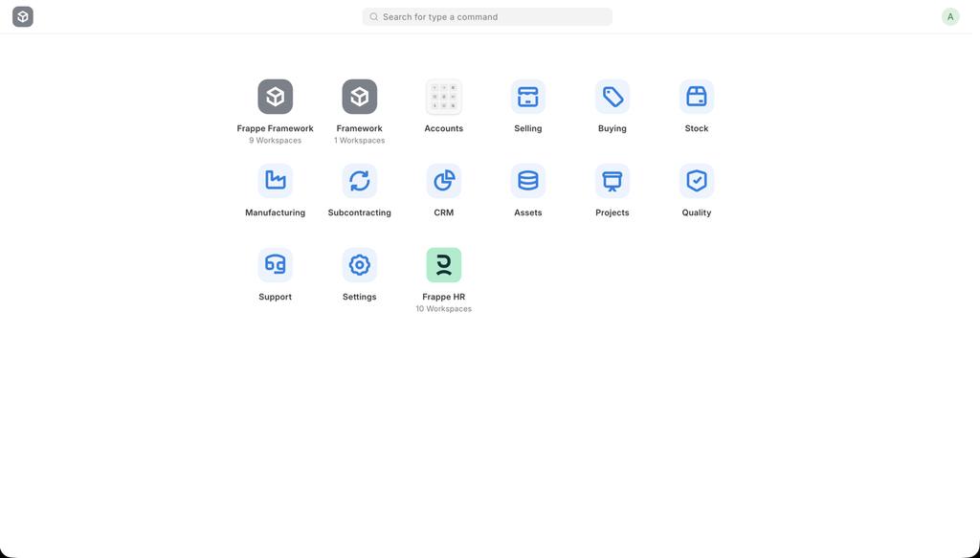Click the Support label text

point(275,297)
